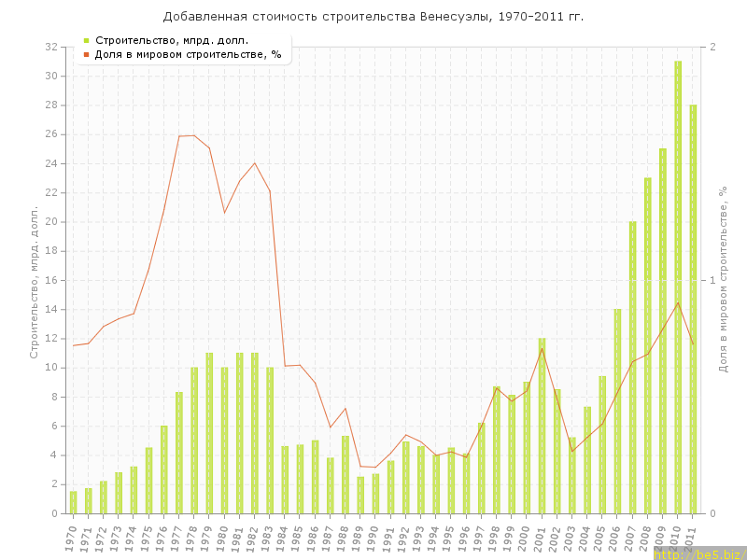
Task: Click the 32 value on the left axis
Action: pos(52,47)
